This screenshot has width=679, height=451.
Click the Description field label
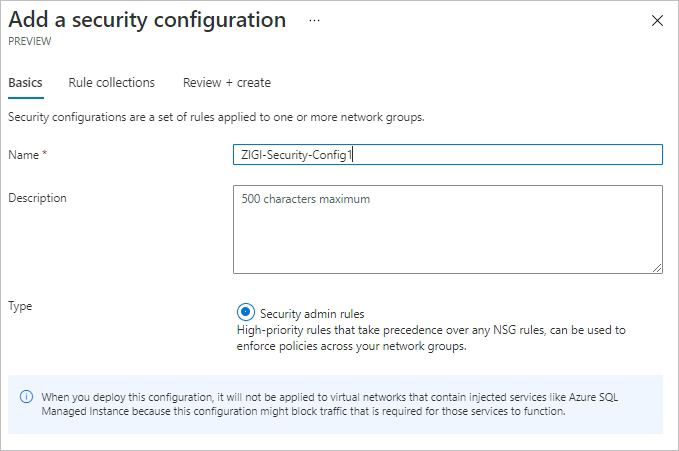pos(37,198)
